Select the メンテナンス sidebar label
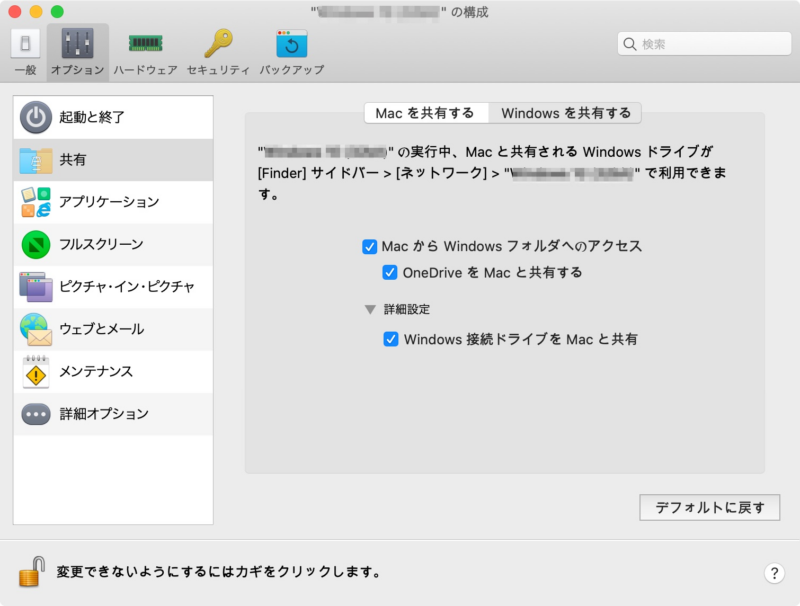The image size is (800, 606). 96,371
